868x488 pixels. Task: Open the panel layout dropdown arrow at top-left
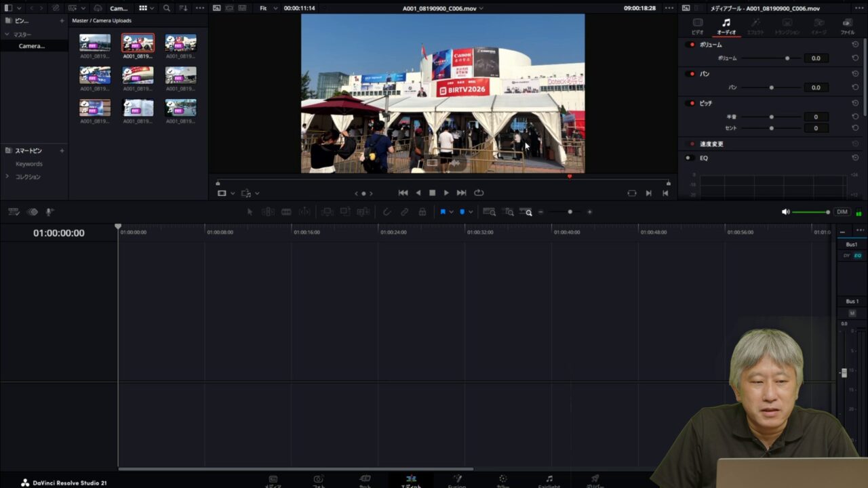click(18, 8)
